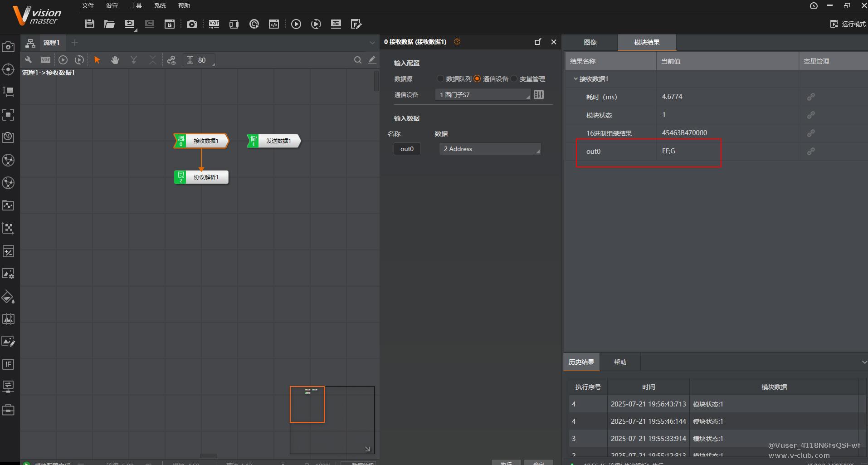The width and height of the screenshot is (868, 465).
Task: Link the out0 result variable
Action: [x=811, y=151]
